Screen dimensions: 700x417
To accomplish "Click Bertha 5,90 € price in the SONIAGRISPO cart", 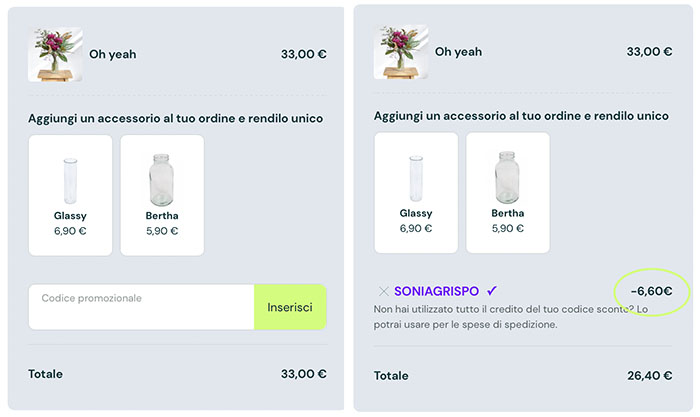I will (x=508, y=228).
